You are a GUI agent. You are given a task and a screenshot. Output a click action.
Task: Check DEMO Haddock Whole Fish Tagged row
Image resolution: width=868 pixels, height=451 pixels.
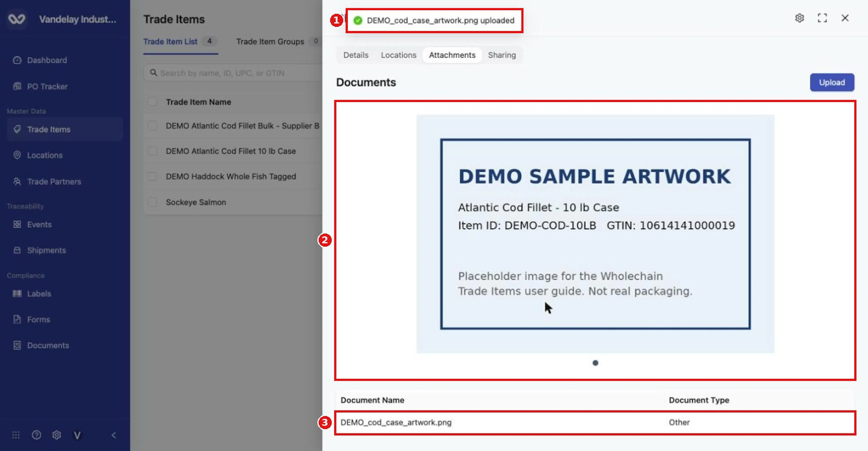point(152,176)
